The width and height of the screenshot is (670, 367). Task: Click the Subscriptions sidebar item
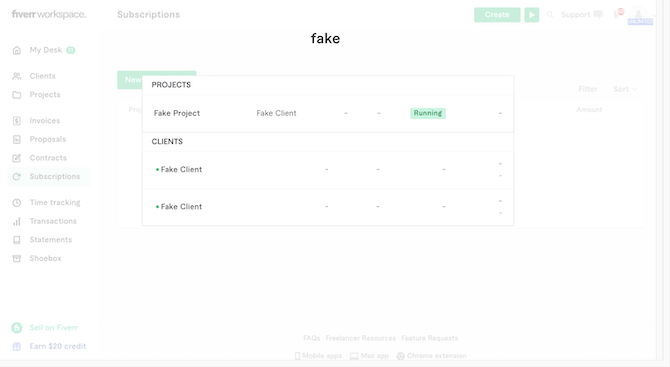click(50, 176)
